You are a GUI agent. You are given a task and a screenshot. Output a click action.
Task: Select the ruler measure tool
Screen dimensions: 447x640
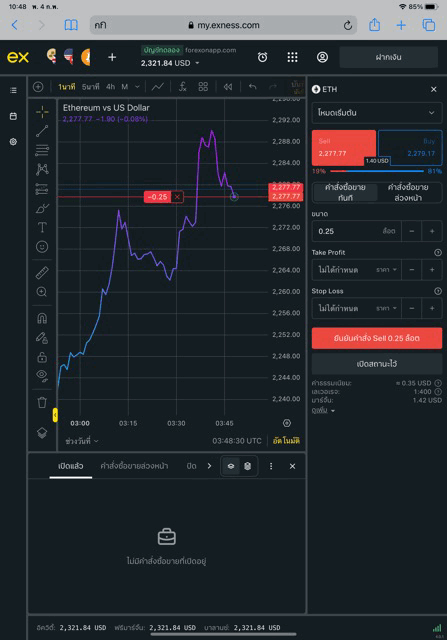[42, 272]
